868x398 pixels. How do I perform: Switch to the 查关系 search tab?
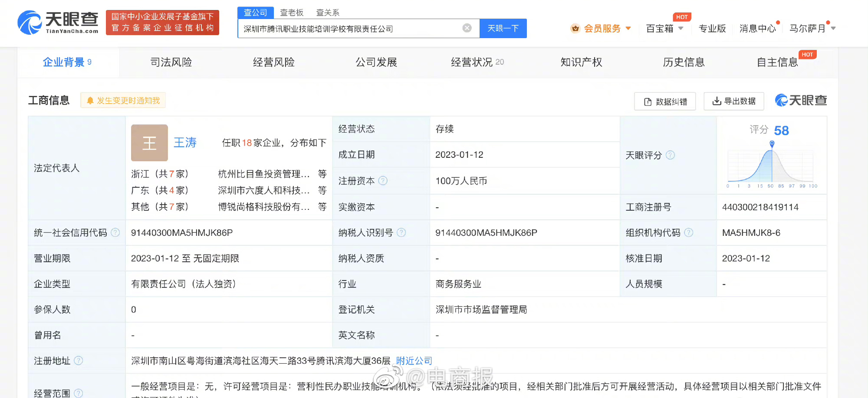(328, 13)
